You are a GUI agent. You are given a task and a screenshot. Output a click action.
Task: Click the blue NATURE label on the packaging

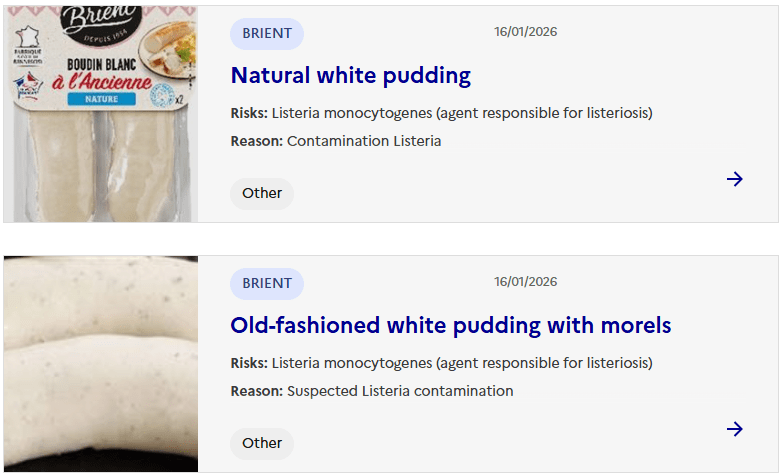[100, 99]
